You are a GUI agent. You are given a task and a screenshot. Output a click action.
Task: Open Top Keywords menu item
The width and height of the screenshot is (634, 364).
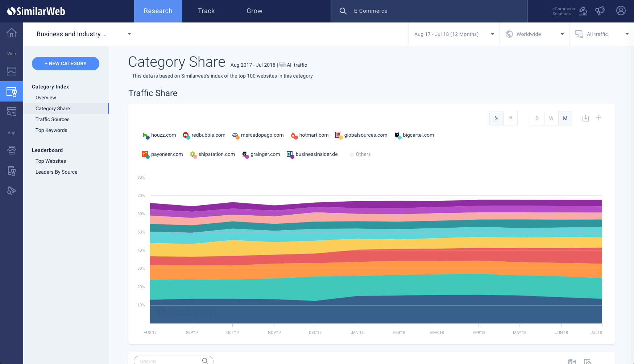51,131
